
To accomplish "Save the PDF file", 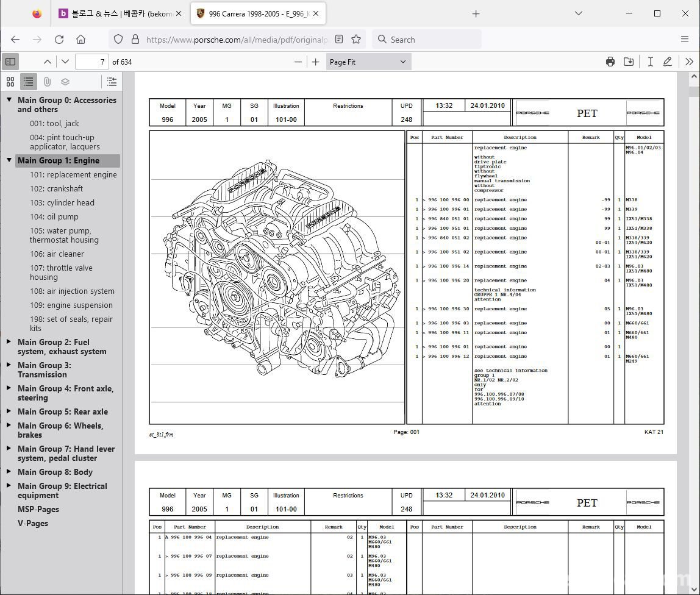I will pos(629,62).
